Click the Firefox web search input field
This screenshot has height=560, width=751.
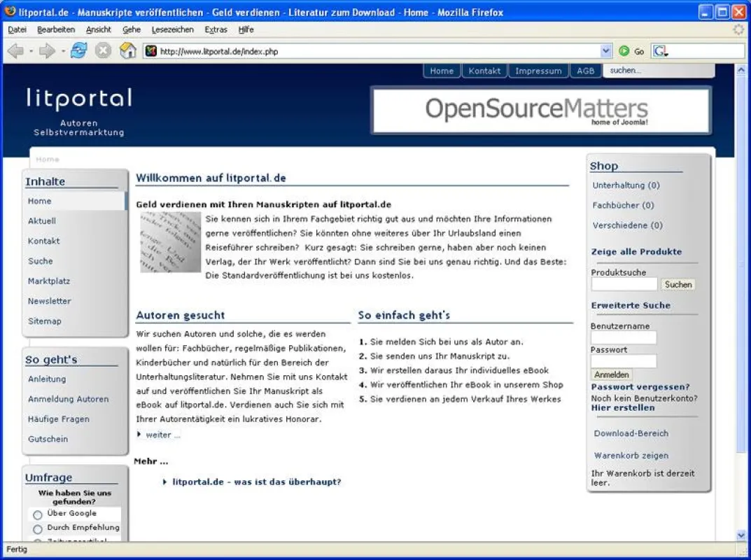tap(706, 51)
